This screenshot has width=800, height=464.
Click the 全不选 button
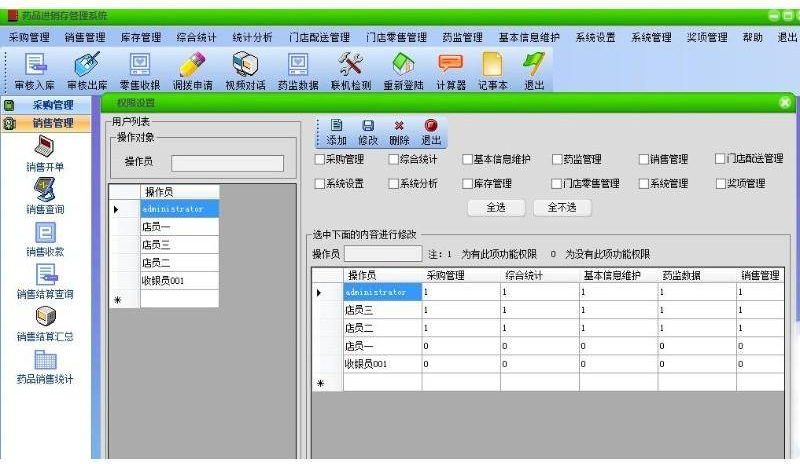562,207
